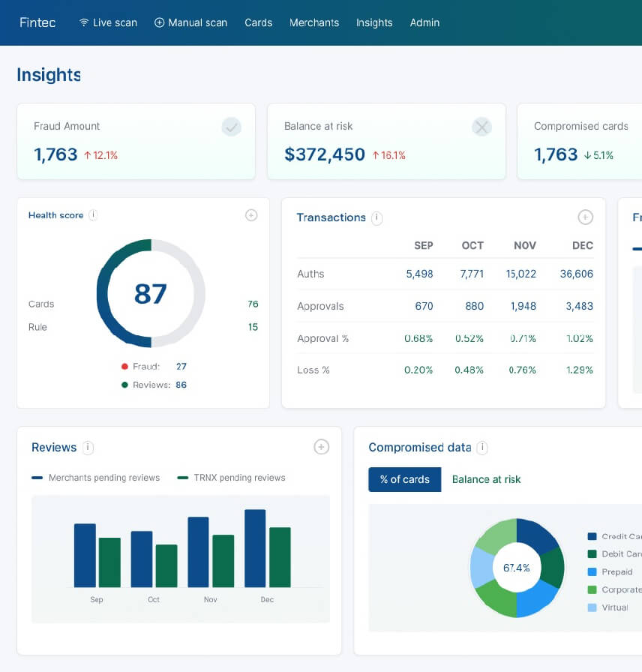Click the Fintec logo
Image resolution: width=642 pixels, height=672 pixels.
[37, 22]
